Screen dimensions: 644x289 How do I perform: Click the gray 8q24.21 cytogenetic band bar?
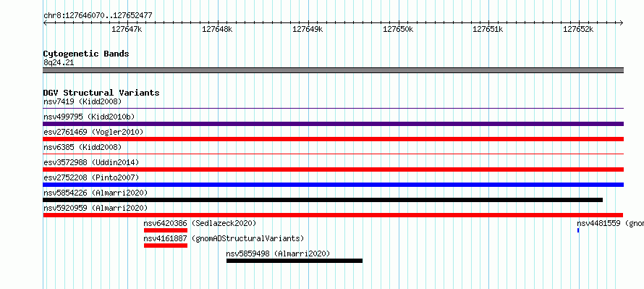point(333,70)
